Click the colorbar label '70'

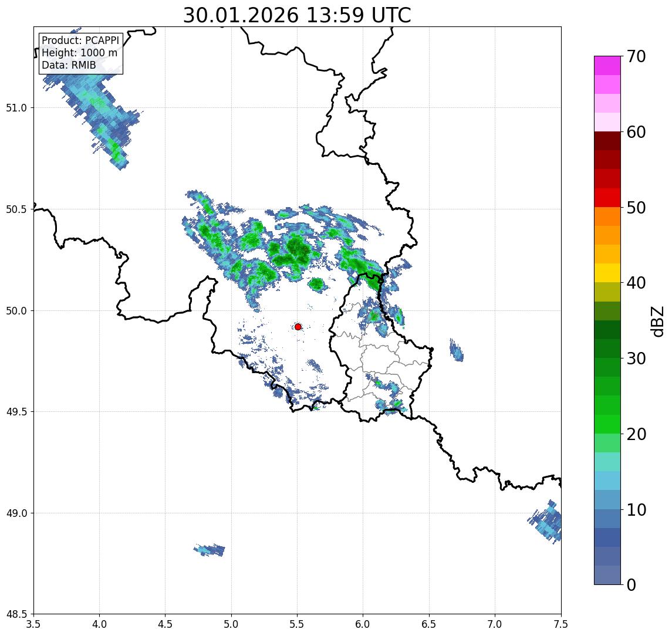(636, 56)
